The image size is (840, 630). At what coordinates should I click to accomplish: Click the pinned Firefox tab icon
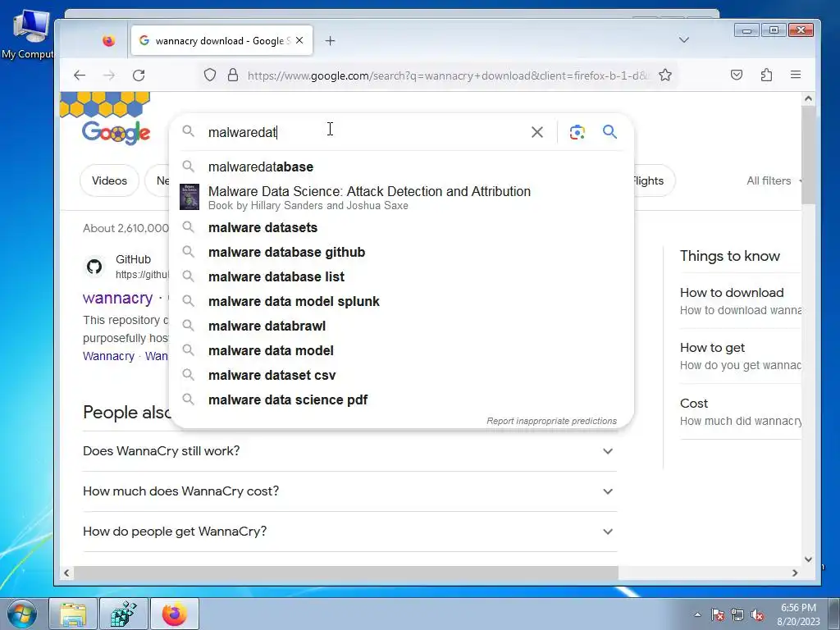(x=109, y=41)
